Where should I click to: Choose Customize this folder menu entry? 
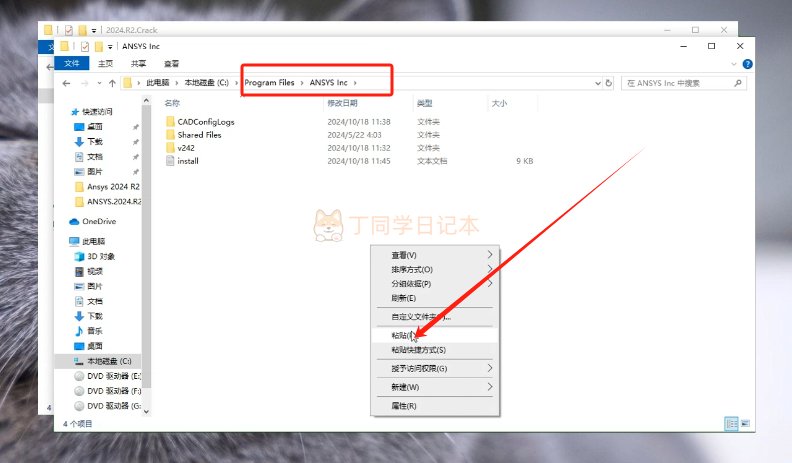pyautogui.click(x=435, y=317)
